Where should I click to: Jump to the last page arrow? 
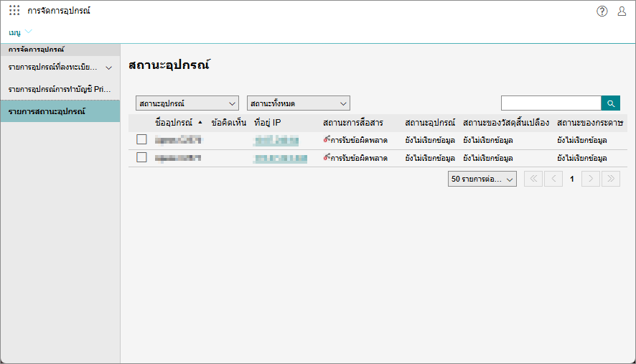(610, 179)
